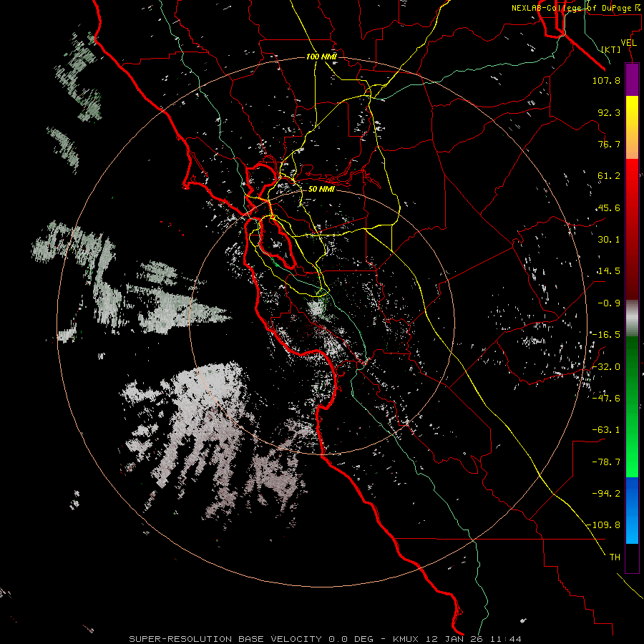
Task: Click the 30.1 value on velocity scale
Action: 609,240
